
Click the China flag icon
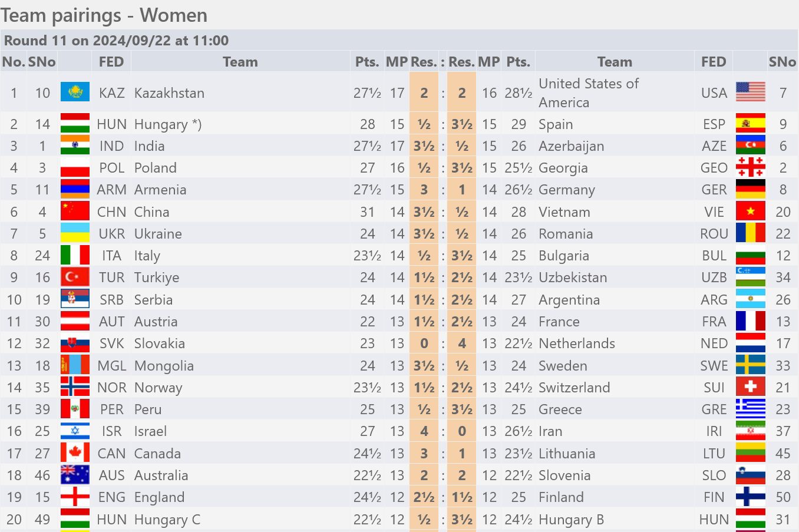(75, 212)
